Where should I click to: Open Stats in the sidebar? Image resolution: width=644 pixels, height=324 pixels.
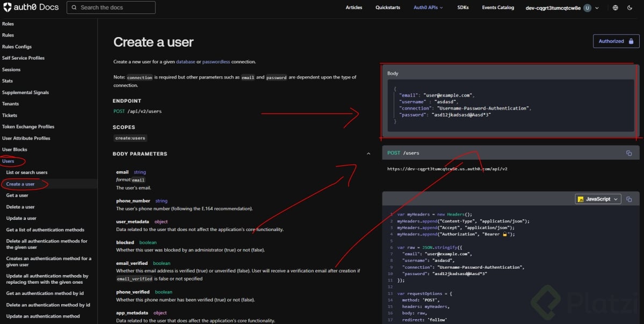8,81
